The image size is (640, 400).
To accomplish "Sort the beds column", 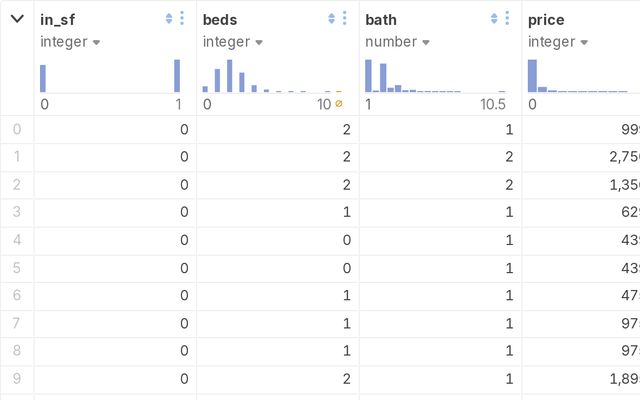I will 332,18.
